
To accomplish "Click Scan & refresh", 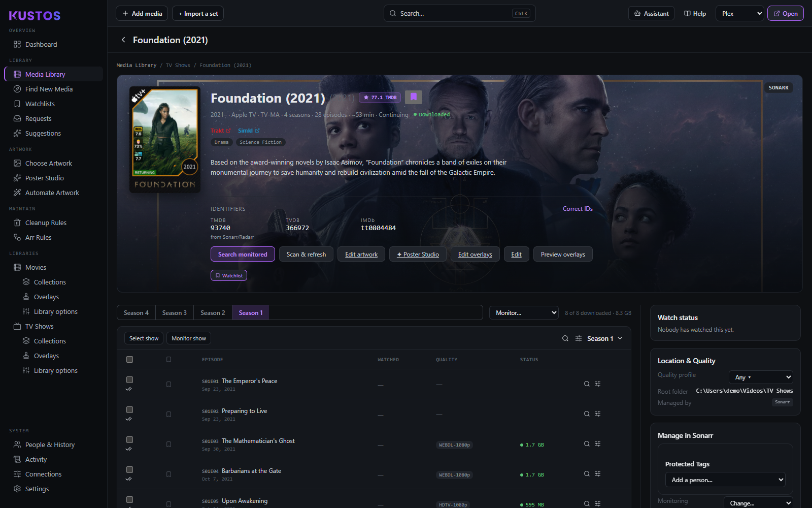I will point(306,254).
